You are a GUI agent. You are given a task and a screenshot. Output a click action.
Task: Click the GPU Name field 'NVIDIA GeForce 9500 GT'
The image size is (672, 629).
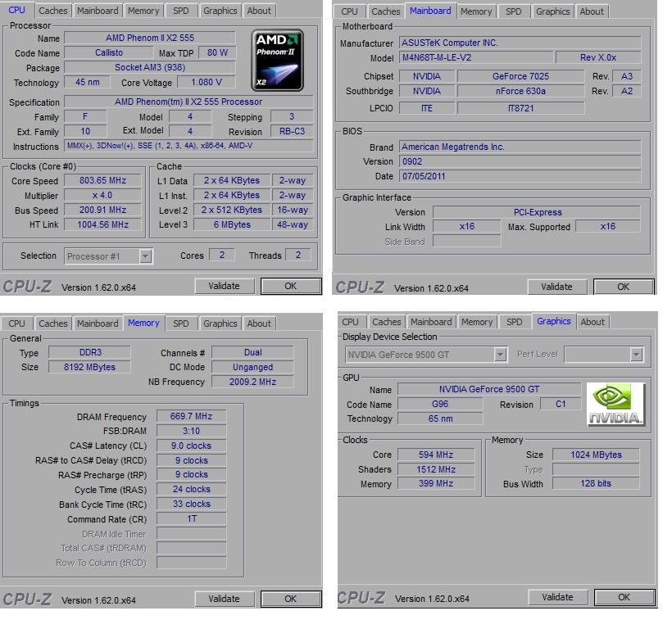pos(489,389)
